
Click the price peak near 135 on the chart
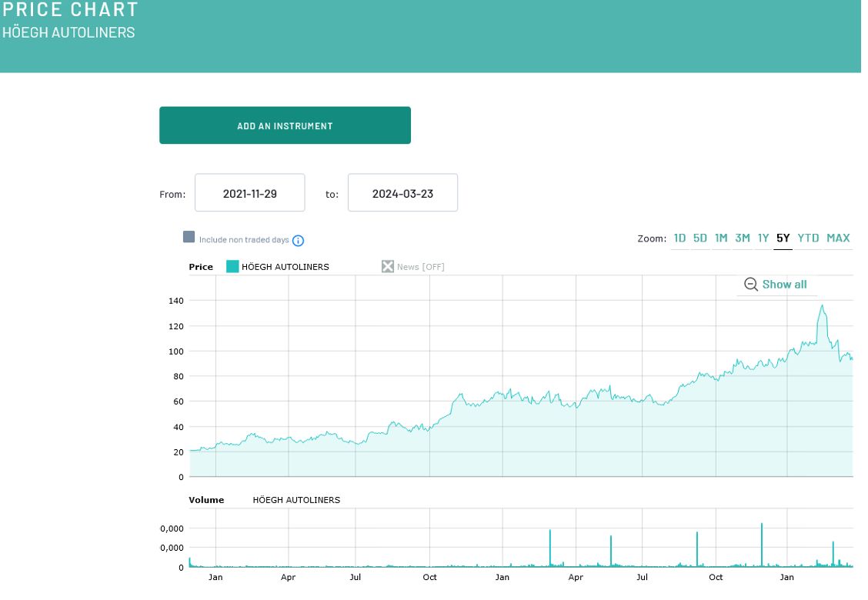pyautogui.click(x=822, y=305)
